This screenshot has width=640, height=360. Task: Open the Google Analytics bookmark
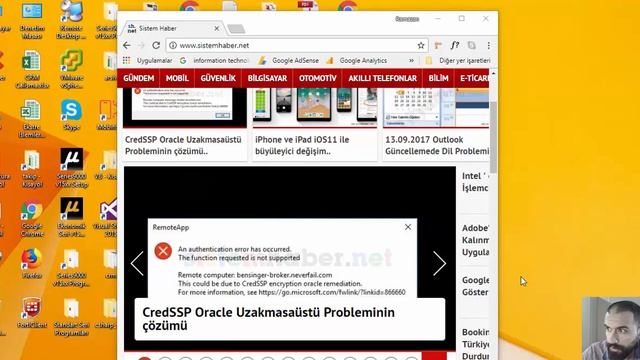tap(357, 60)
